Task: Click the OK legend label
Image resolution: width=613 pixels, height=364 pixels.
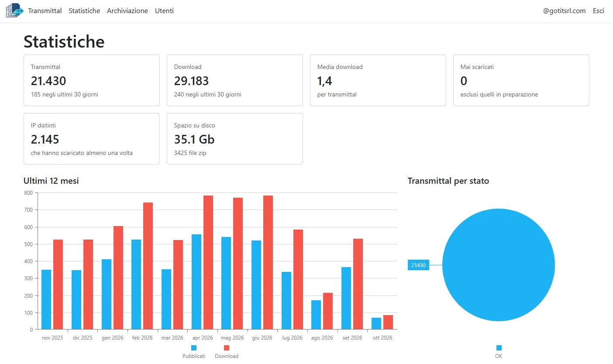Action: tap(499, 356)
